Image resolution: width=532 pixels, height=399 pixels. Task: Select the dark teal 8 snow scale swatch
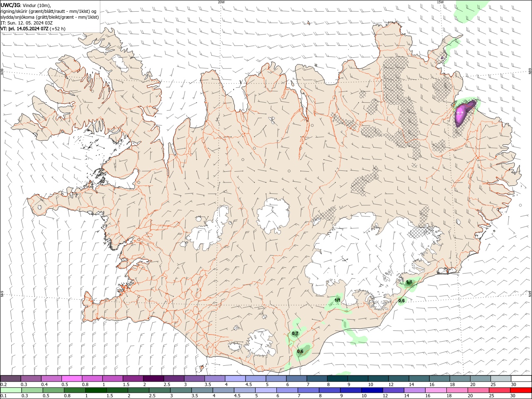click(337, 378)
